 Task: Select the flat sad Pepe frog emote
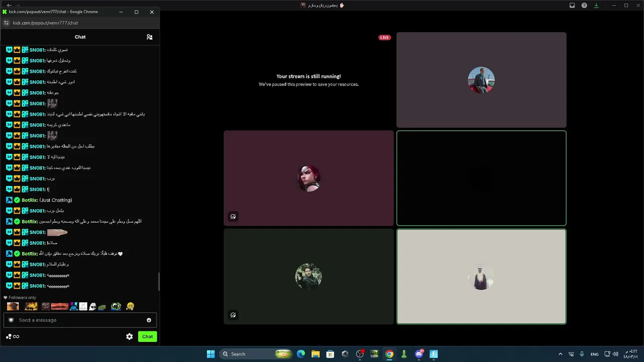(102, 307)
